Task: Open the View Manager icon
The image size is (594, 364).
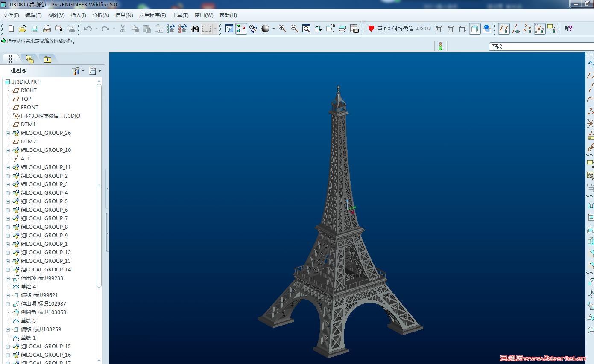Action: [x=354, y=29]
